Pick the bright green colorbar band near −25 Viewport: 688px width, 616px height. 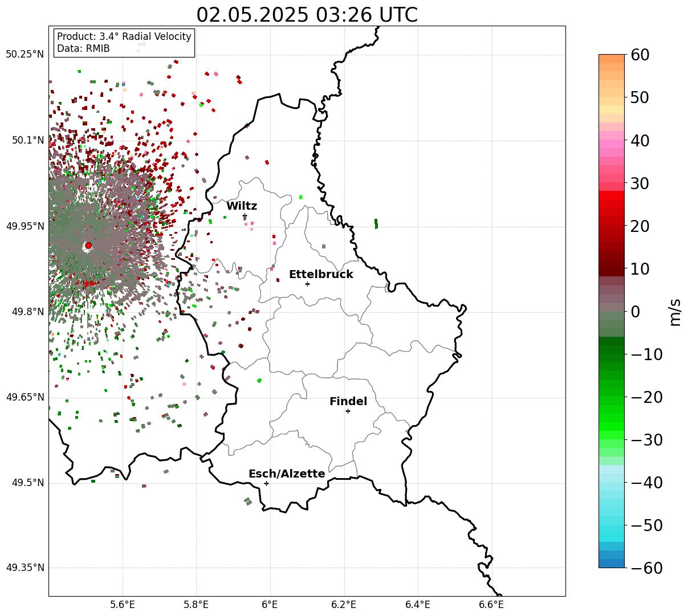(x=612, y=418)
